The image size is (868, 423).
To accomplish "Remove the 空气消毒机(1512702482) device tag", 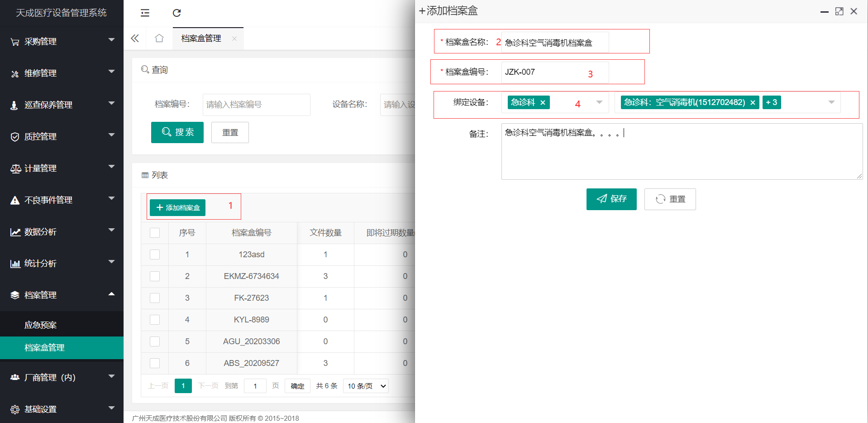I will point(753,103).
